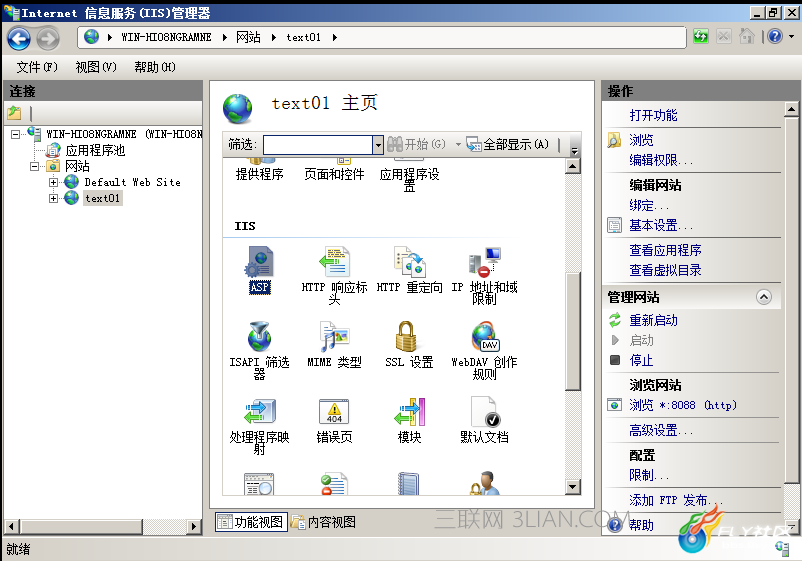Click 查看虚拟目录 link

665,270
